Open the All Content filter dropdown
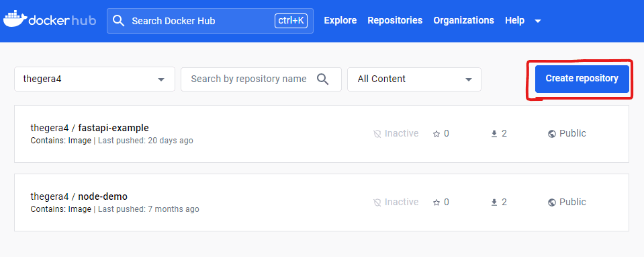 point(414,79)
